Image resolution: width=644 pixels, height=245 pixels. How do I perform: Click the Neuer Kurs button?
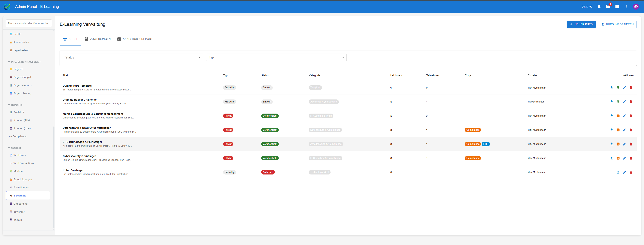581,24
